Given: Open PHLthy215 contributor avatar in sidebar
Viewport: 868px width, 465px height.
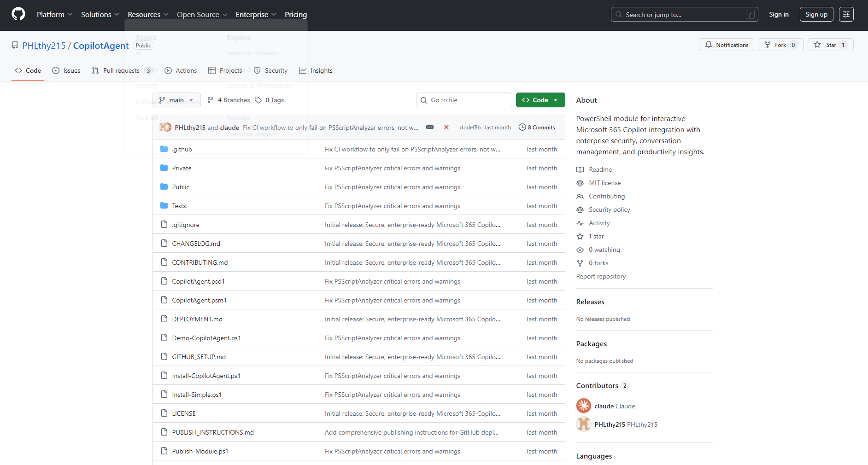Looking at the screenshot, I should (584, 424).
